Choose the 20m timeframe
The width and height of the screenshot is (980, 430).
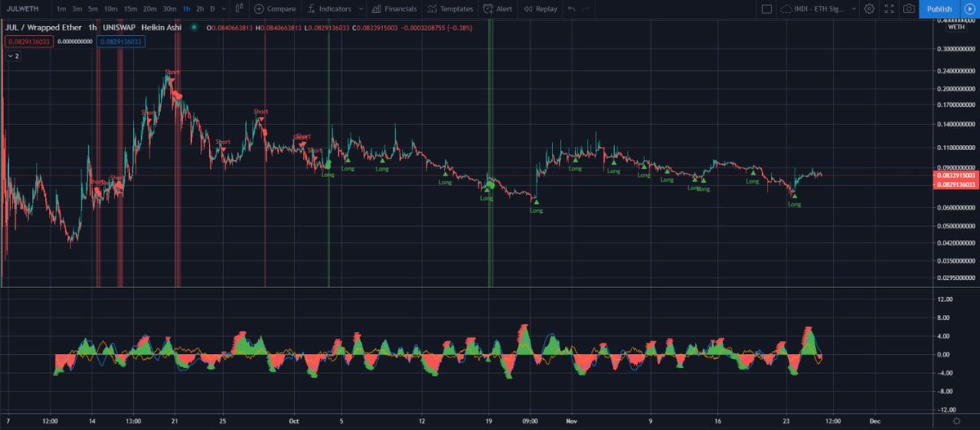[x=150, y=9]
